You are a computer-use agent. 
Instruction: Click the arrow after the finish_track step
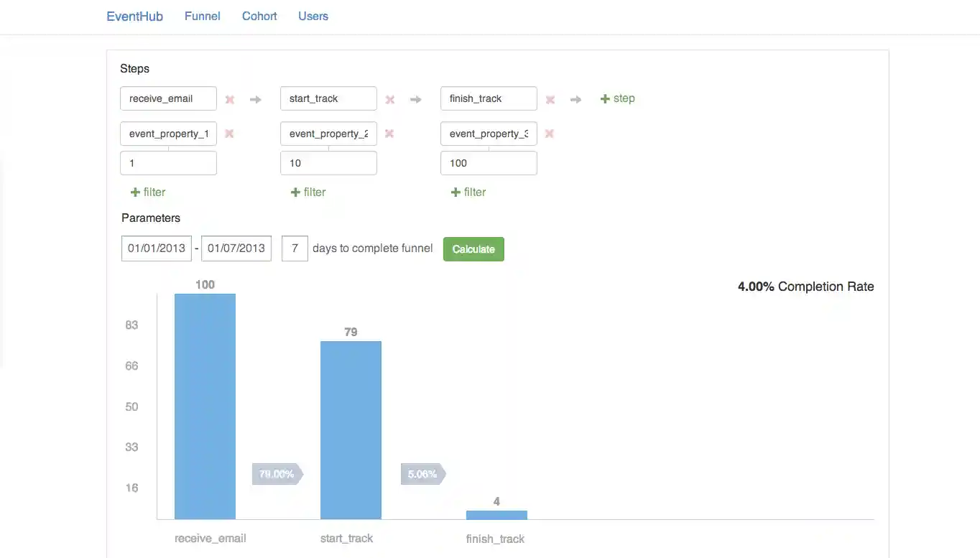pyautogui.click(x=575, y=99)
